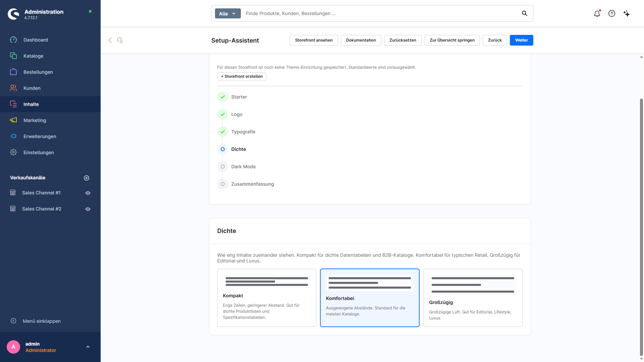
Task: Select the Komfortabel density option
Action: coord(370,298)
